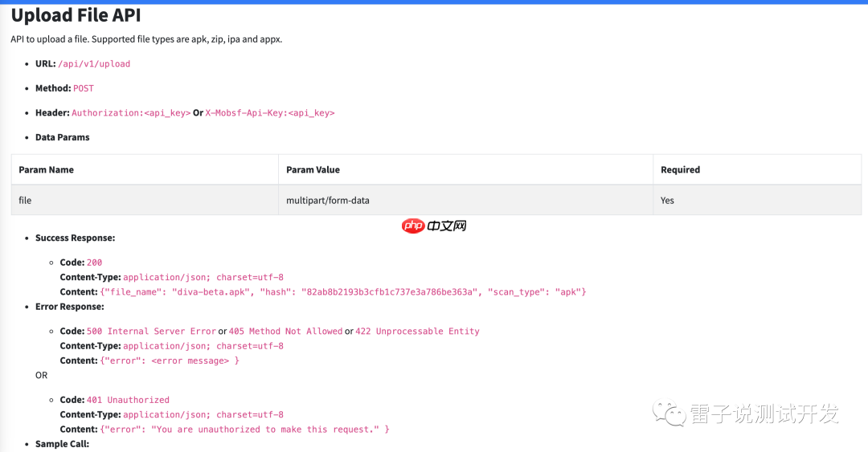Screen dimensions: 868x452
Task: Click the 500 Internal Server Error code
Action: point(151,332)
